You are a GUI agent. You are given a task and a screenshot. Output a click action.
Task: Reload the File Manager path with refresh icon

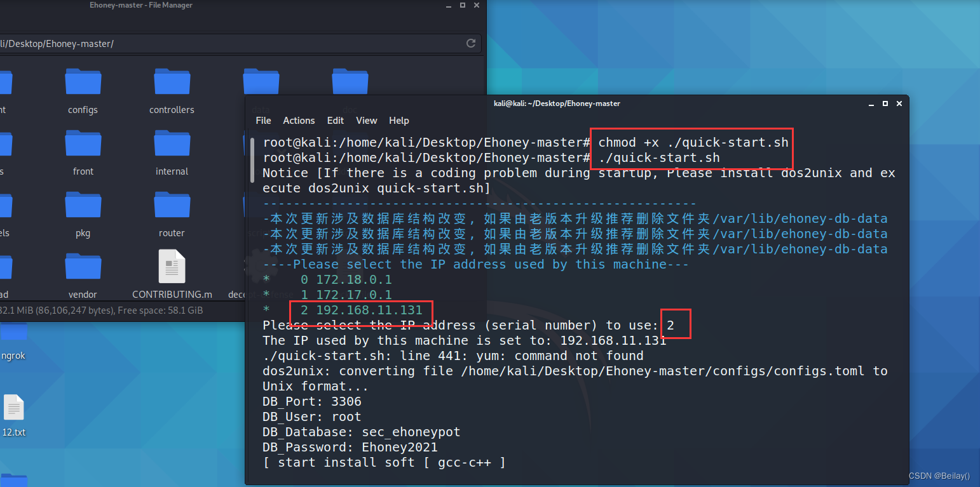(x=471, y=43)
